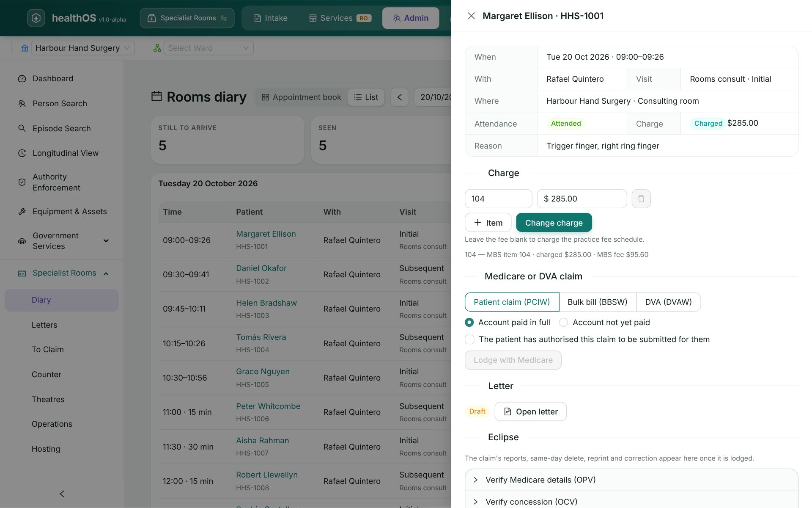
Task: Click the Open letter button
Action: 530,411
